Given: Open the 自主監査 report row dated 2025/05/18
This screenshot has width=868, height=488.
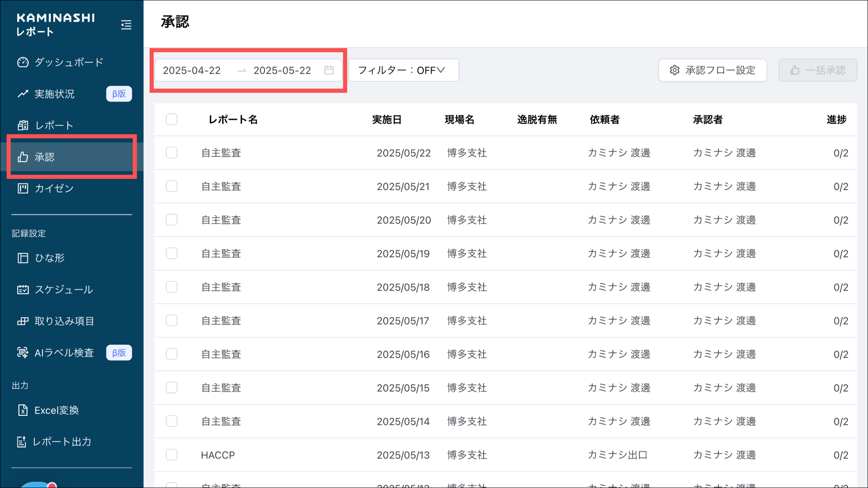Looking at the screenshot, I should point(221,287).
